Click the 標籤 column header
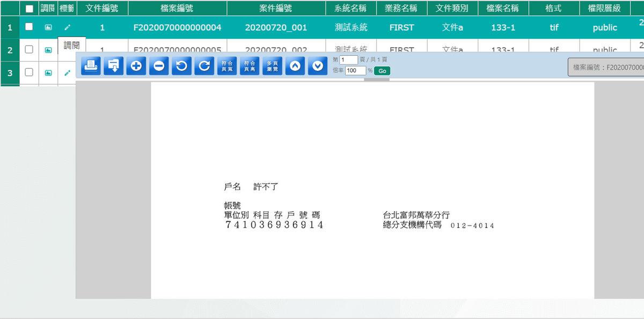Viewport: 644px width, 319px height. 67,9
